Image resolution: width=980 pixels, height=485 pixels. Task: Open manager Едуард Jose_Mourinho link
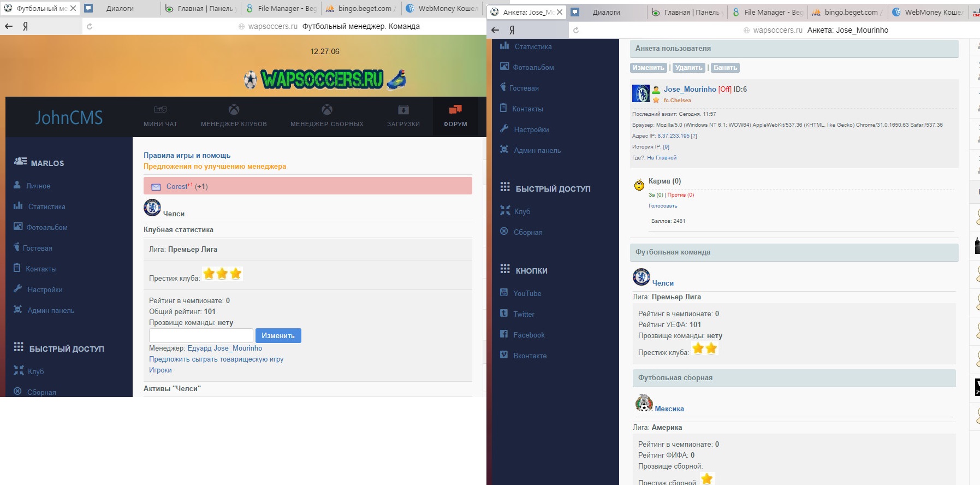coord(224,348)
